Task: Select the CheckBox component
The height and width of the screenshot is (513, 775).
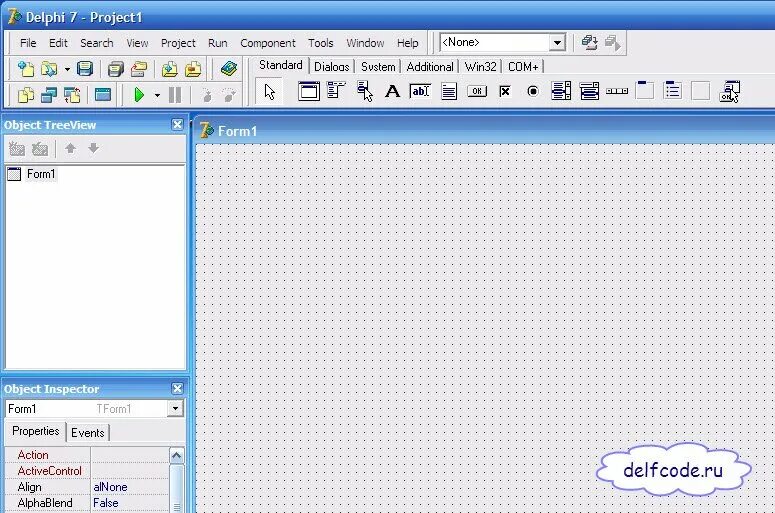Action: click(x=505, y=91)
